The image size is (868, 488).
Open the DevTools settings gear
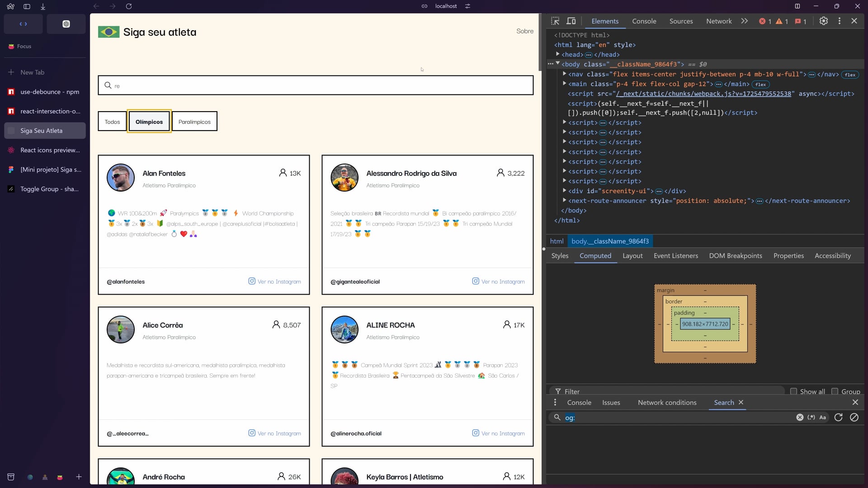pyautogui.click(x=824, y=21)
